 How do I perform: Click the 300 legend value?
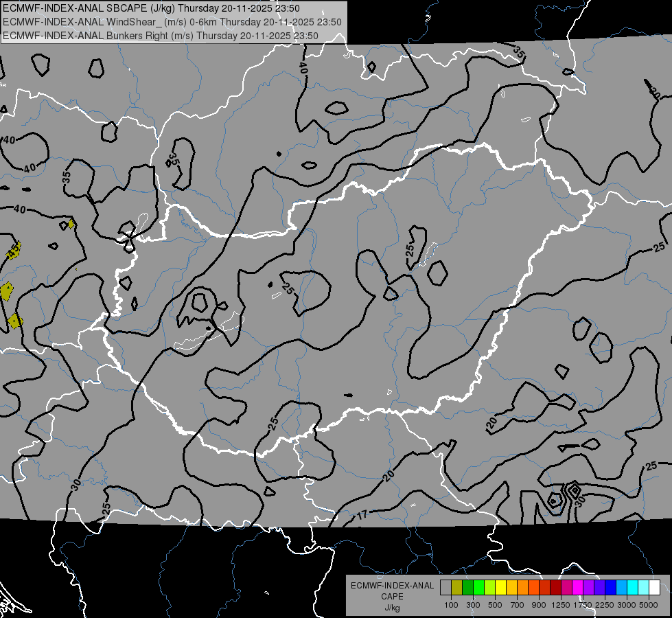473,605
